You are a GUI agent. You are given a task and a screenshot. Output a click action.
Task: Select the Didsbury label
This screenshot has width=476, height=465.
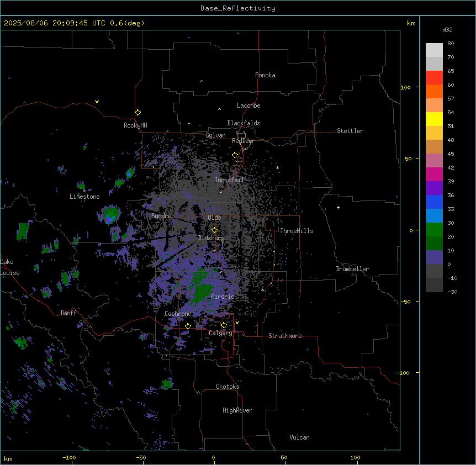[211, 238]
